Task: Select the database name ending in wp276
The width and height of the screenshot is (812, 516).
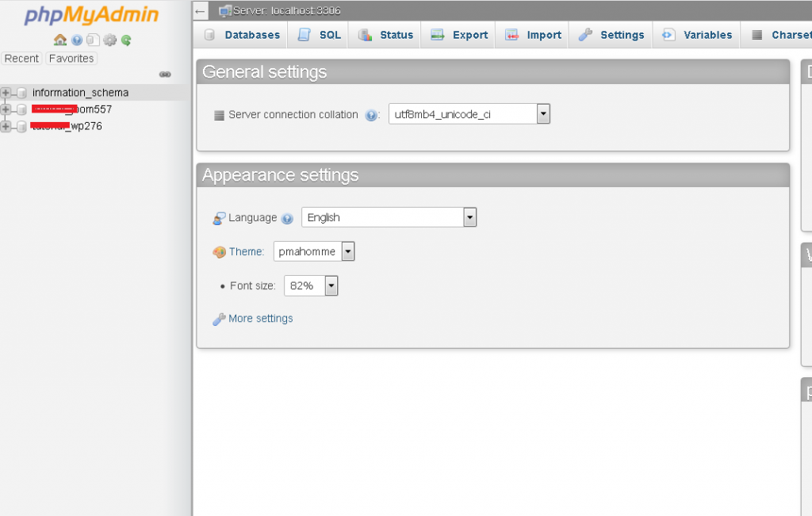Action: pos(67,126)
